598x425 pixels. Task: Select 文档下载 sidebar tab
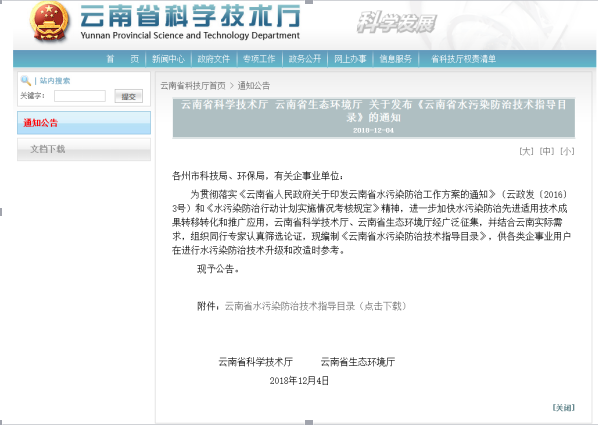tap(84, 149)
